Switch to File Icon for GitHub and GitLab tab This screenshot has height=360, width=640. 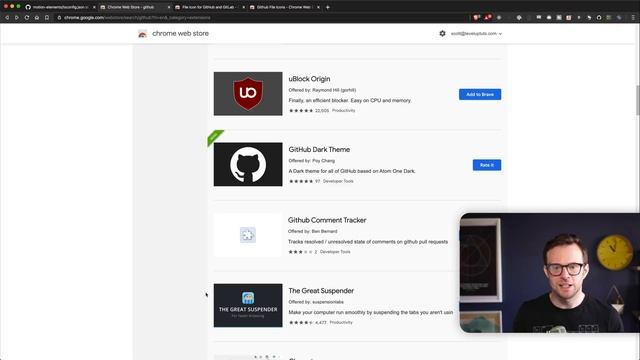[x=209, y=7]
